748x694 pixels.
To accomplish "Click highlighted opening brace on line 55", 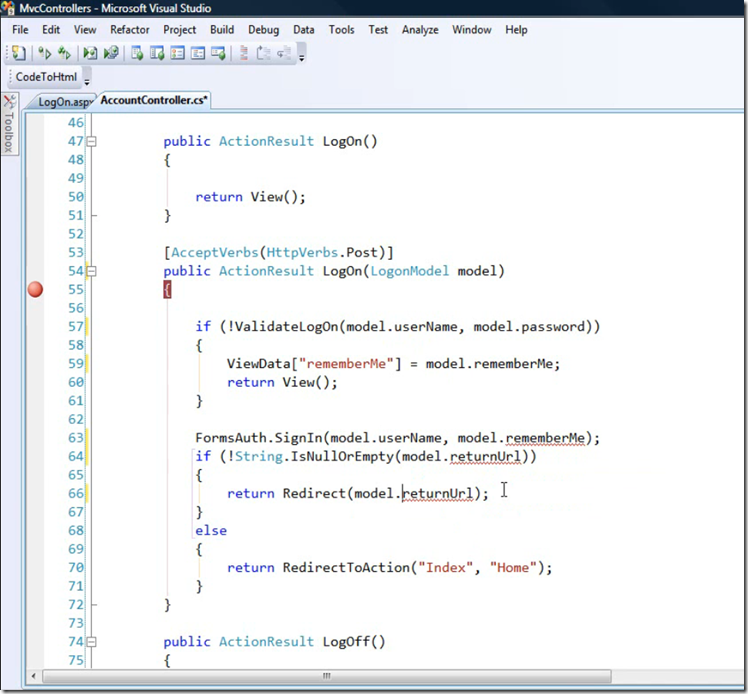I will click(167, 290).
